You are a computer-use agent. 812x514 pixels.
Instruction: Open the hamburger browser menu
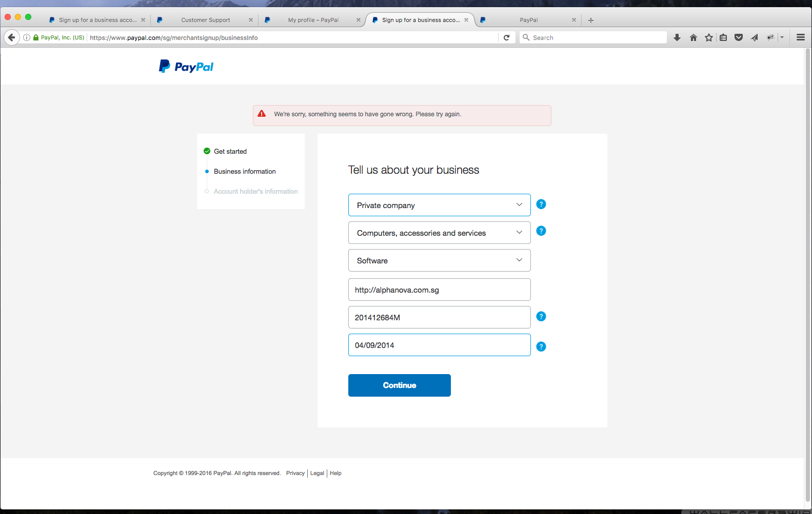(800, 37)
